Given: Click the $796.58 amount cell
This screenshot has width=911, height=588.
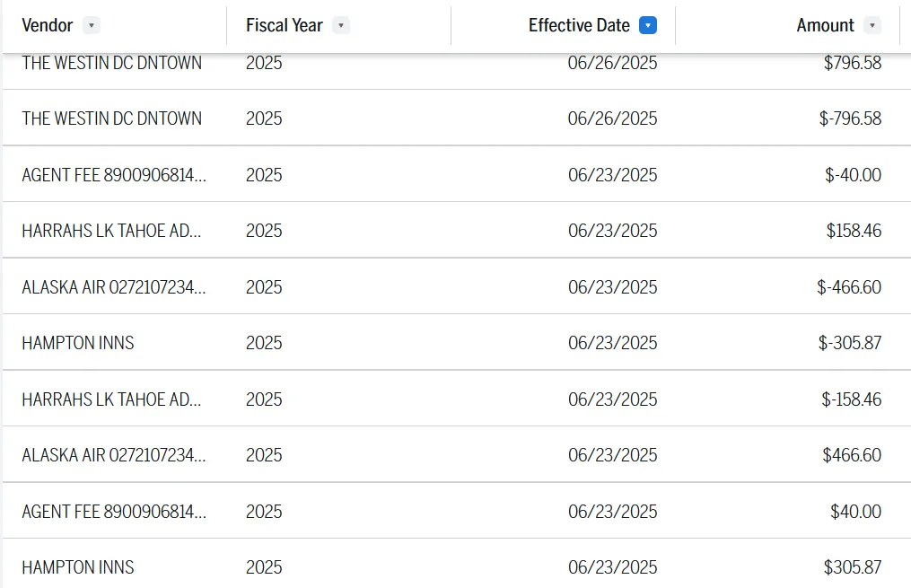Looking at the screenshot, I should point(853,62).
